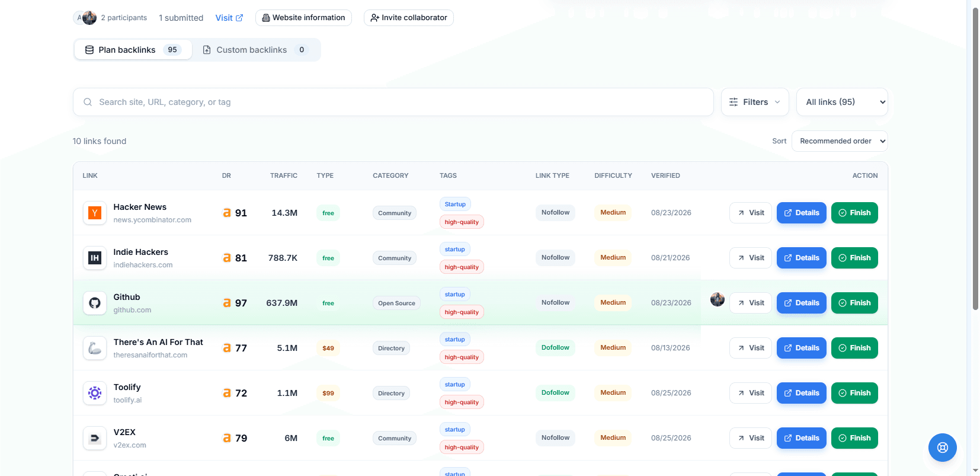Click the Dofollow badge on Toolify row

555,392
